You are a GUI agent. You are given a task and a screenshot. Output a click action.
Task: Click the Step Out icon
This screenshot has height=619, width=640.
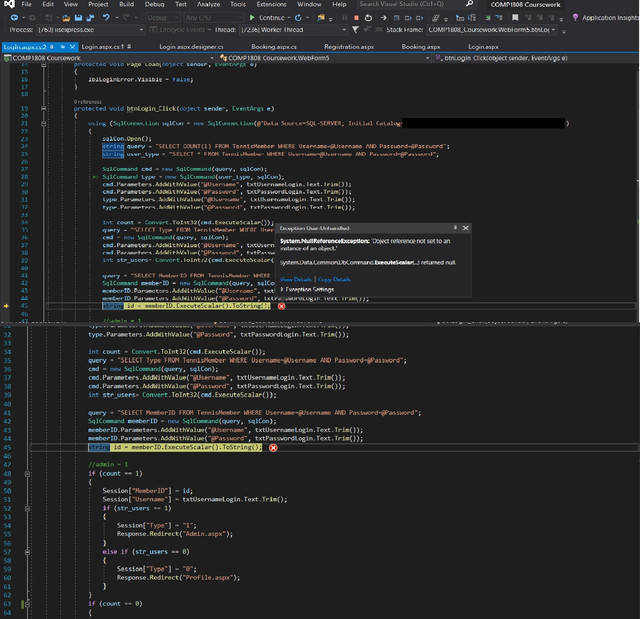point(419,18)
